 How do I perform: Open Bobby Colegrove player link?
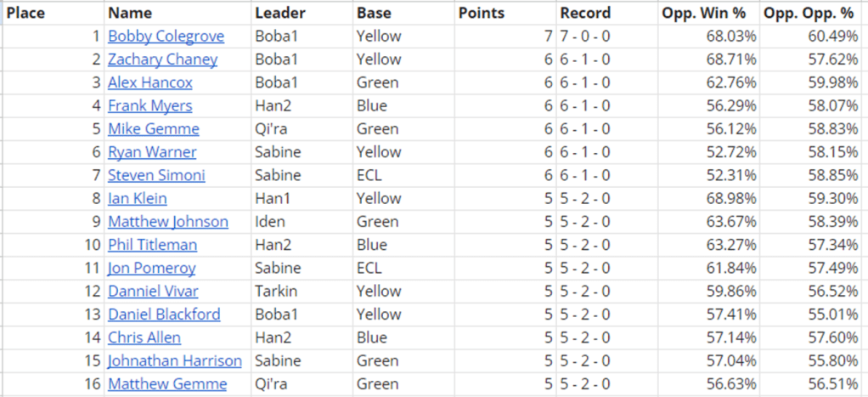click(x=166, y=37)
